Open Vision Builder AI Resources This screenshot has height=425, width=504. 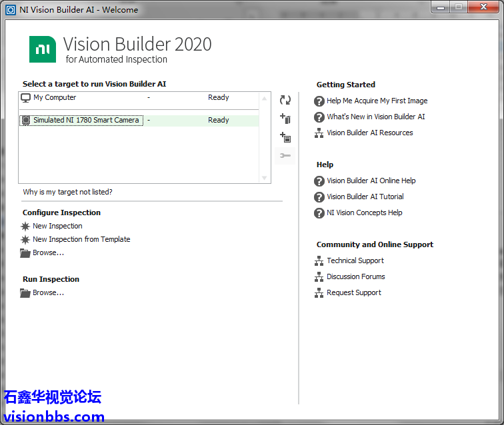[369, 133]
